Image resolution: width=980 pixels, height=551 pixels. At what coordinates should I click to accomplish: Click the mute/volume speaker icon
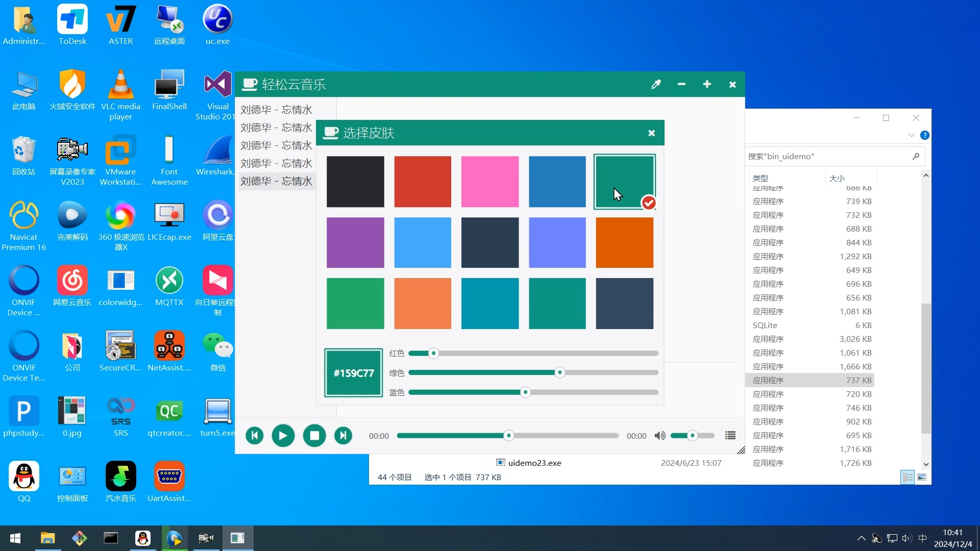[659, 435]
